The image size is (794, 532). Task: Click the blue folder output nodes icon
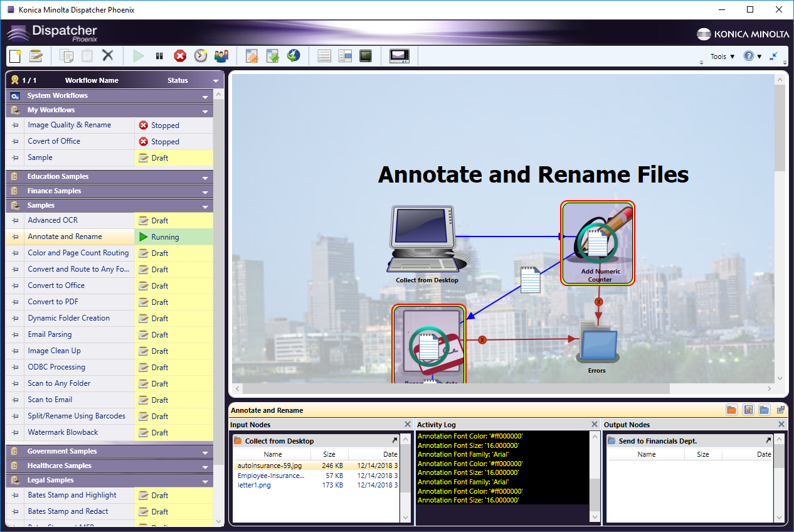[764, 410]
